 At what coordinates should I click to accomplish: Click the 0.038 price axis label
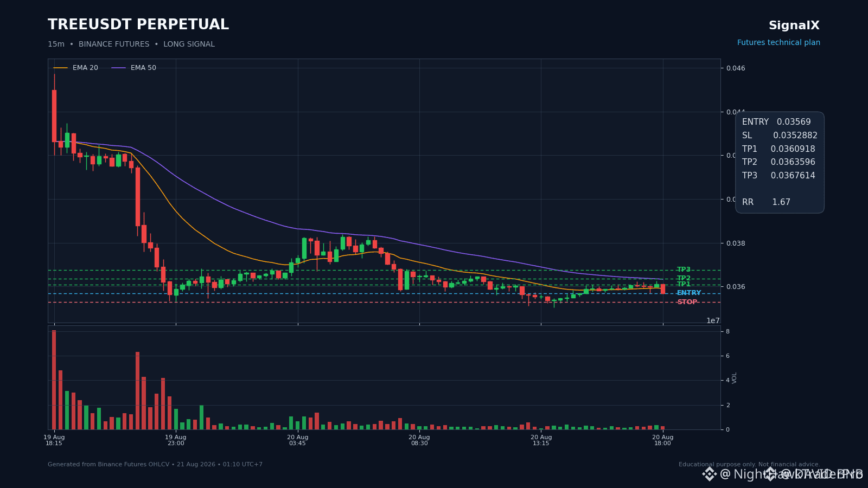coord(736,243)
